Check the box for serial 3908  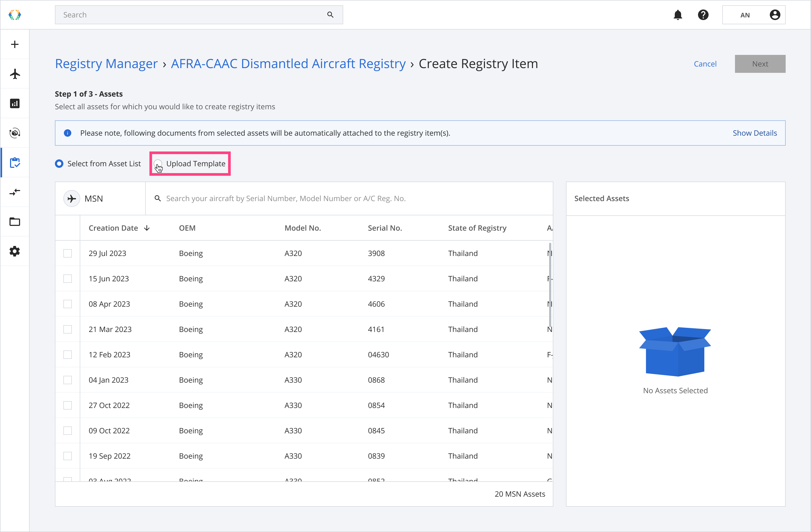68,253
